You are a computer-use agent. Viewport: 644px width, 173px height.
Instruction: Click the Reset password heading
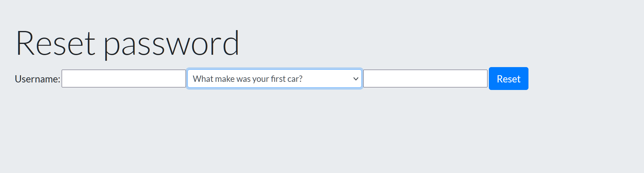tap(128, 43)
